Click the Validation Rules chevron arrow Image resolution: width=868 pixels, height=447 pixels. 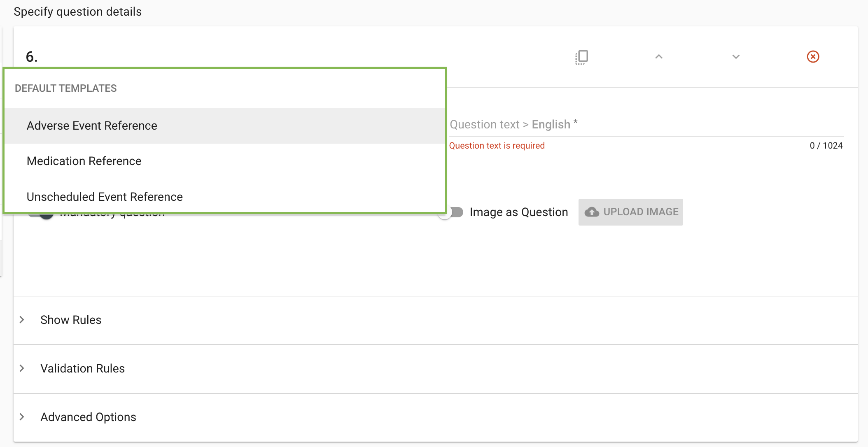(22, 368)
